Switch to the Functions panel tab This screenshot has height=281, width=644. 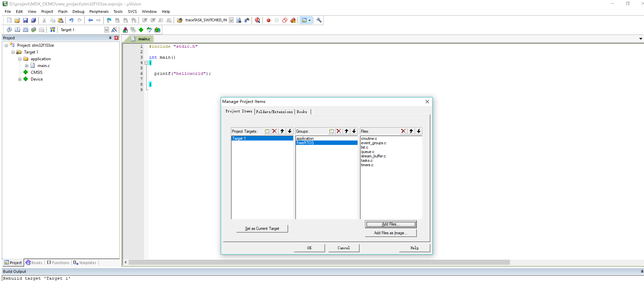(x=58, y=263)
